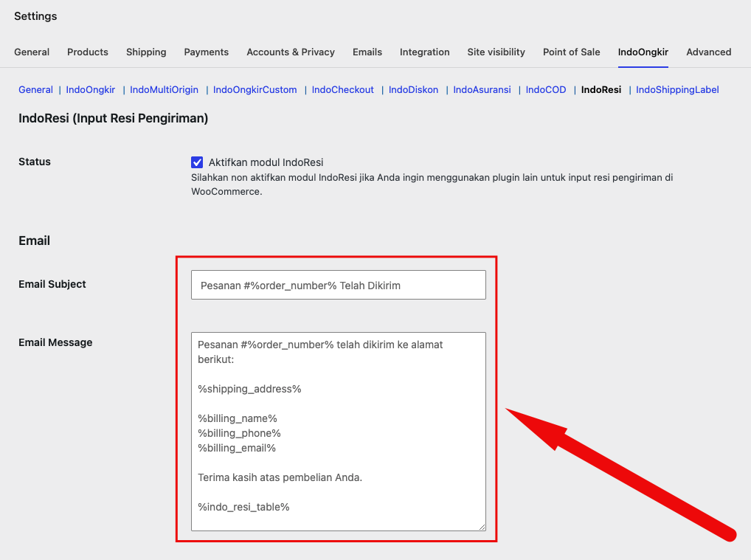
Task: Click the 'Email' section heading
Action: (x=35, y=241)
